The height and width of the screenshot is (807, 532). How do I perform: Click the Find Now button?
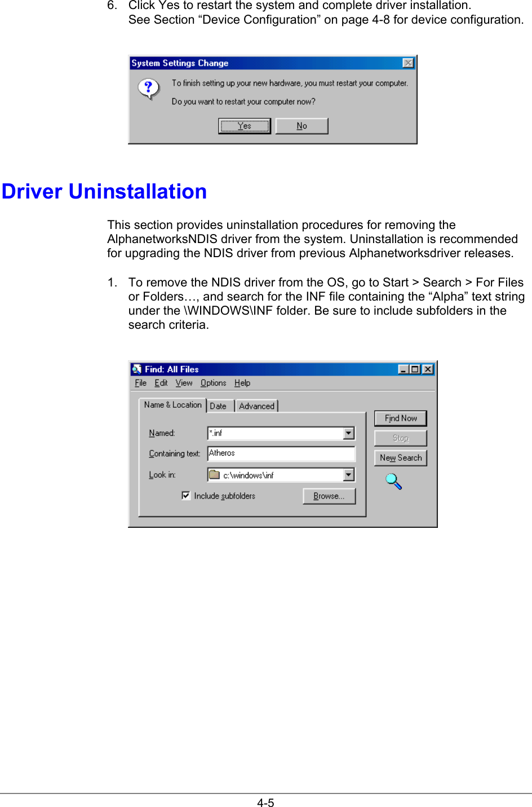pos(401,418)
